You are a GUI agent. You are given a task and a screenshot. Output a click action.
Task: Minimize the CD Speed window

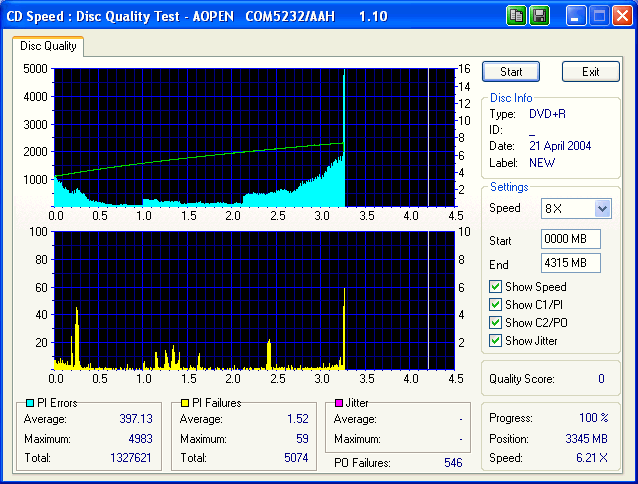(x=576, y=15)
